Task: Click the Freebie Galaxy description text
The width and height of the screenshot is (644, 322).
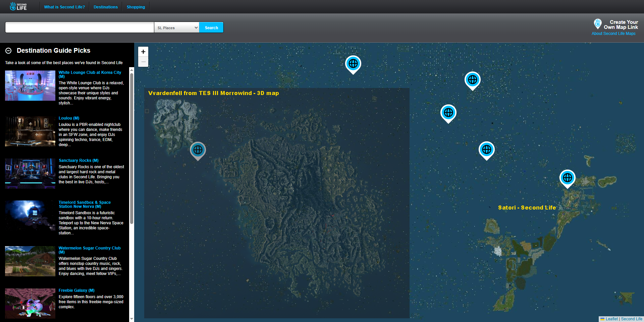Action: (x=91, y=302)
